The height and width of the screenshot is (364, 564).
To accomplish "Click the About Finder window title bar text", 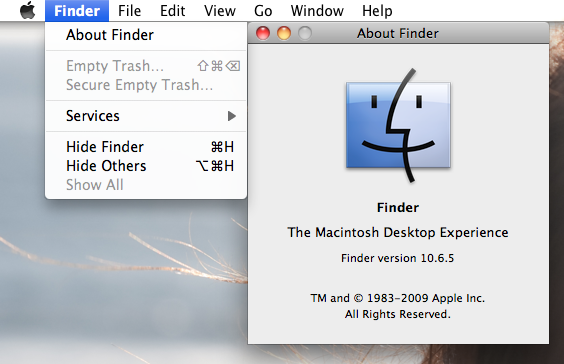I will pos(398,33).
